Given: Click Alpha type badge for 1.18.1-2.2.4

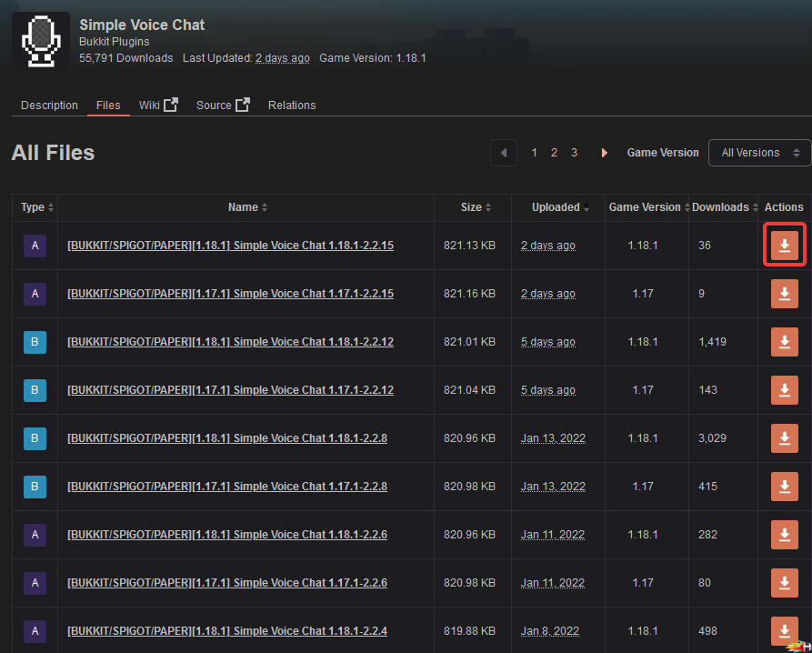Looking at the screenshot, I should (35, 631).
